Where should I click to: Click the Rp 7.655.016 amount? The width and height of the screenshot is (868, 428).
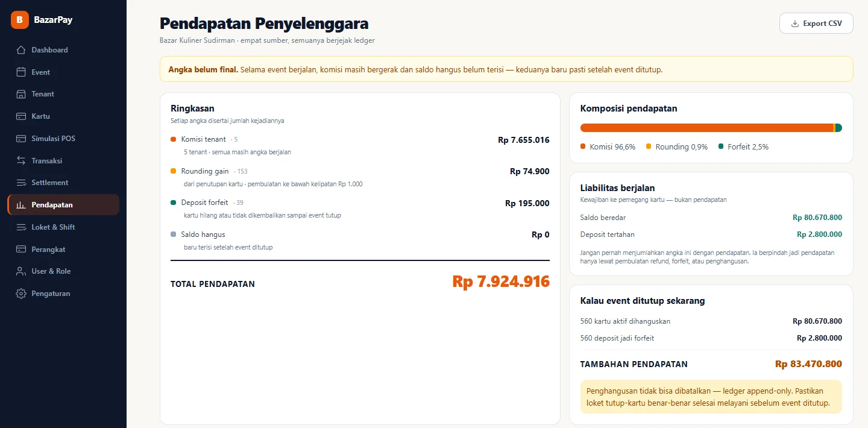524,140
